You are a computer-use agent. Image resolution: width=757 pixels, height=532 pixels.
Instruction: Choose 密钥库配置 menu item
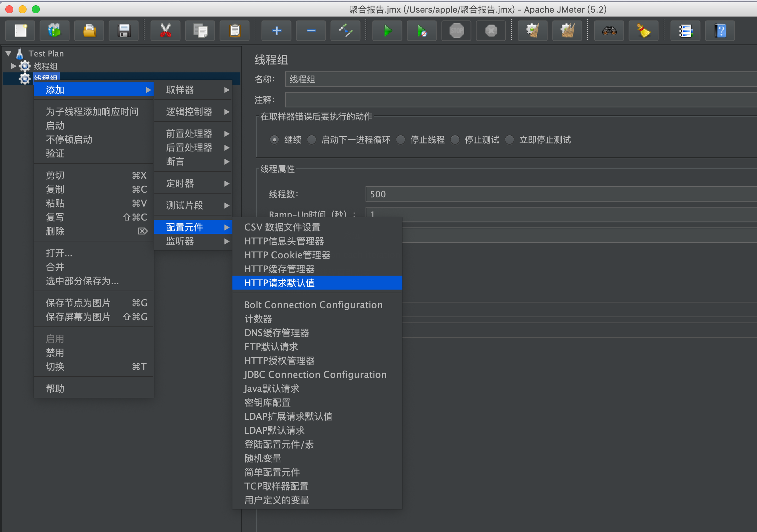click(x=317, y=402)
